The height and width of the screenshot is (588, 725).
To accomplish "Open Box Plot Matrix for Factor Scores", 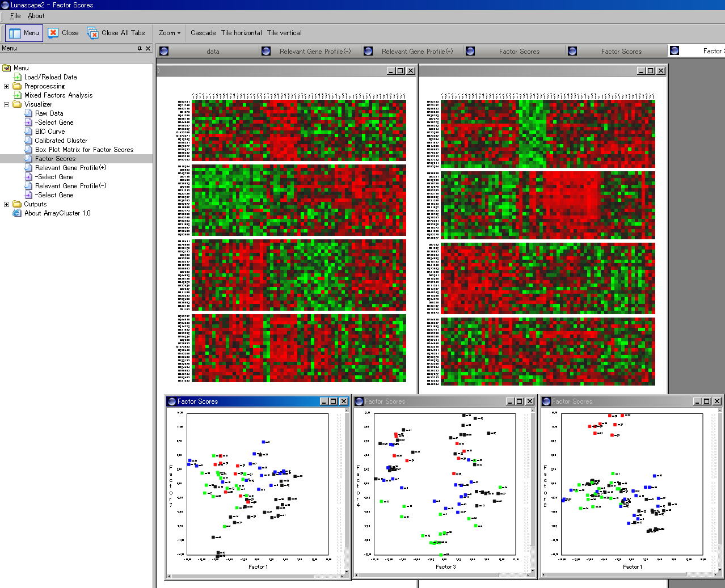I will click(x=84, y=150).
